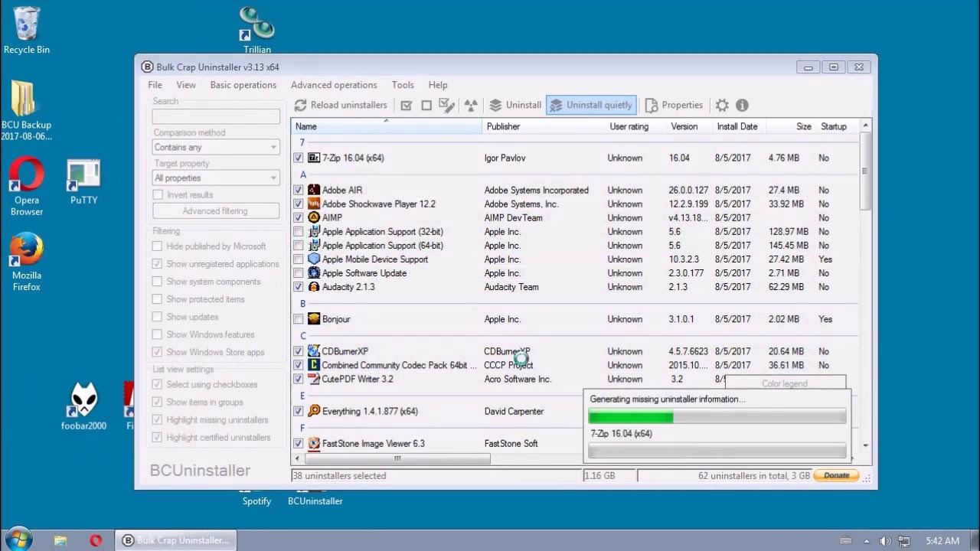Uncheck the 7-Zip 16.04 (x64) checkbox
Viewport: 980px width, 551px height.
click(x=299, y=158)
